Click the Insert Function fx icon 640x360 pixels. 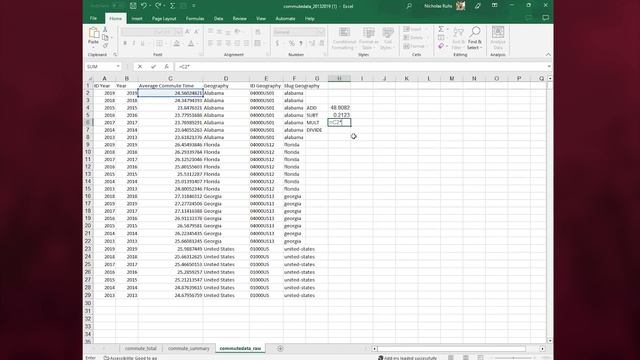point(166,67)
